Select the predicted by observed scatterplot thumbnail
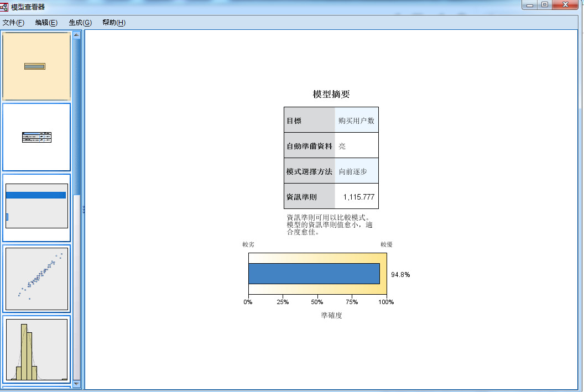The width and height of the screenshot is (584, 392). pyautogui.click(x=36, y=279)
